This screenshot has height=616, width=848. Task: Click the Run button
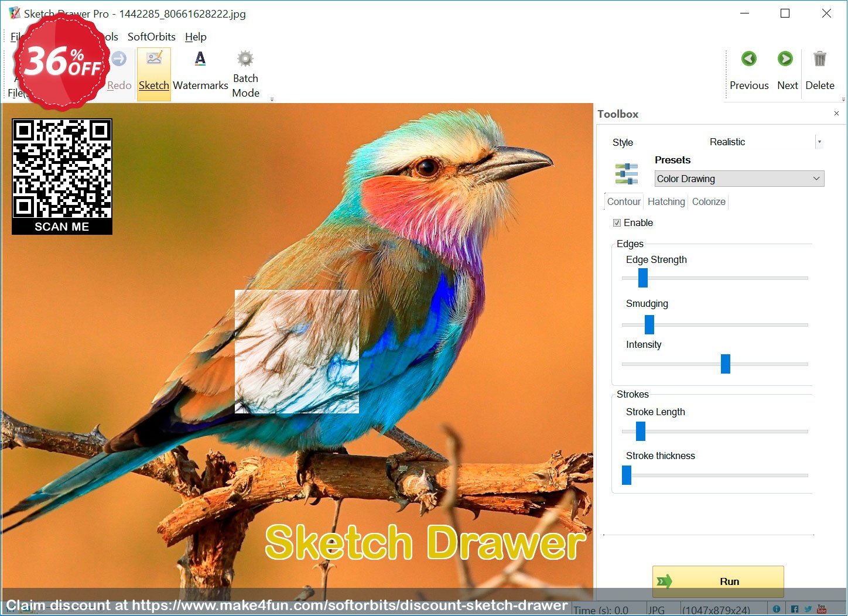tap(718, 581)
